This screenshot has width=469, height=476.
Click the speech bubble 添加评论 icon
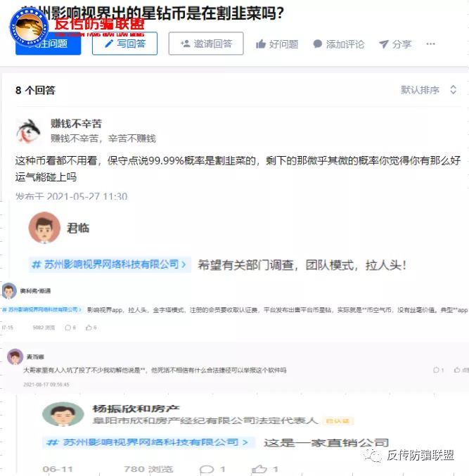[x=318, y=44]
